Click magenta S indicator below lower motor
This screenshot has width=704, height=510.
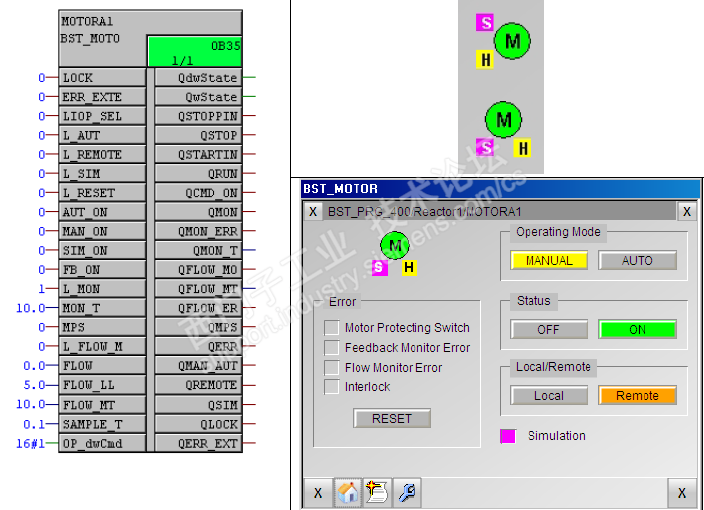[x=485, y=147]
